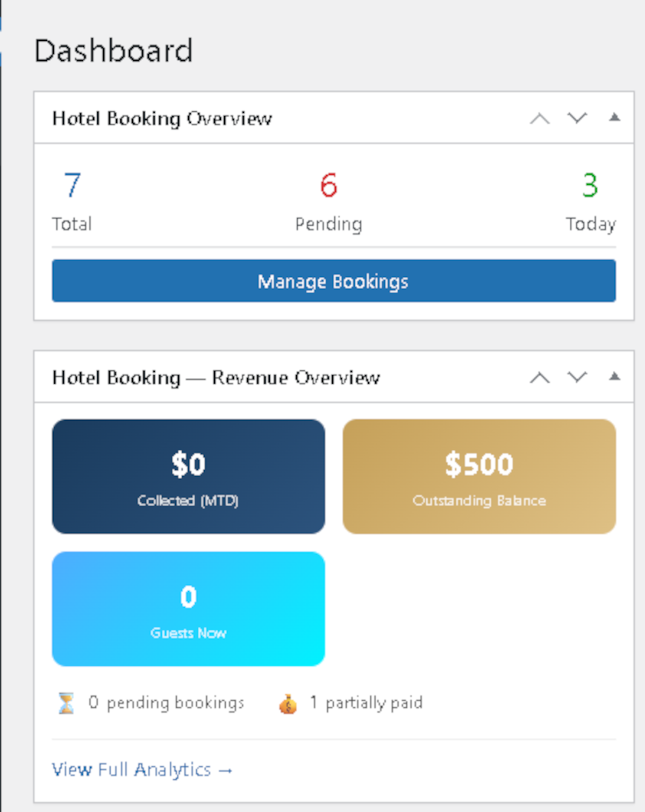Viewport: 645px width, 812px height.
Task: Click the Pending bookings count of 6
Action: click(328, 184)
